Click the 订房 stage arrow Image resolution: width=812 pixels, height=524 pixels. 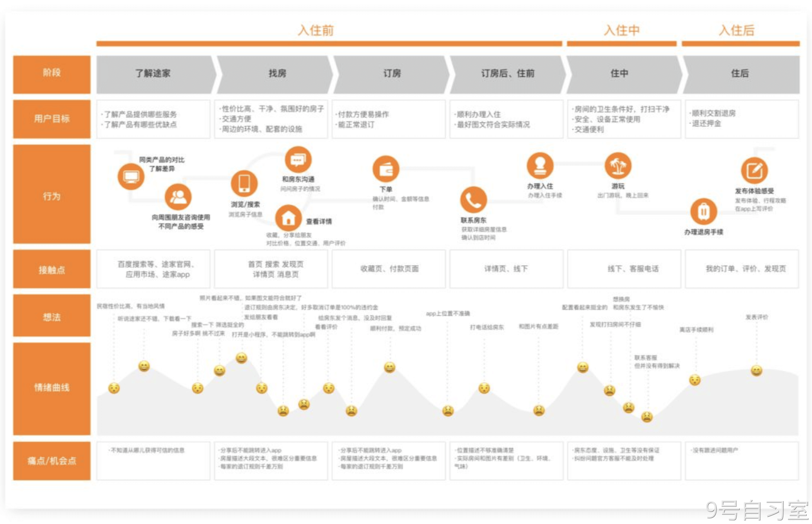[x=391, y=74]
